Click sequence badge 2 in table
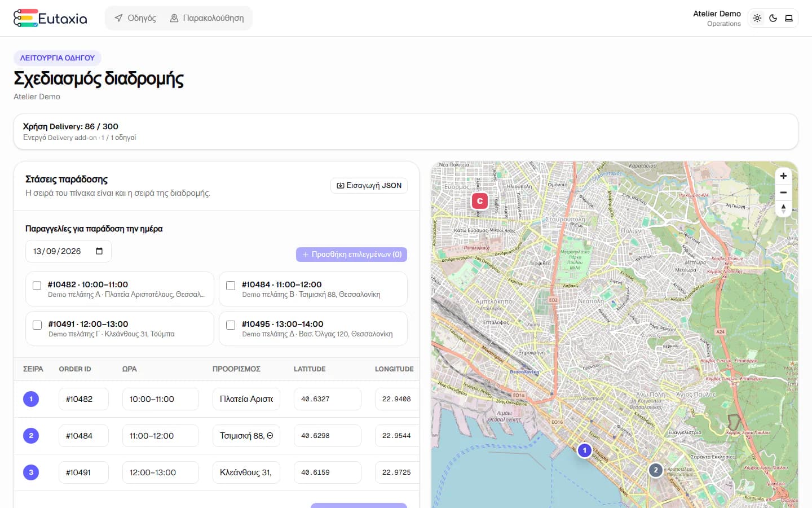This screenshot has width=812, height=508. click(31, 436)
